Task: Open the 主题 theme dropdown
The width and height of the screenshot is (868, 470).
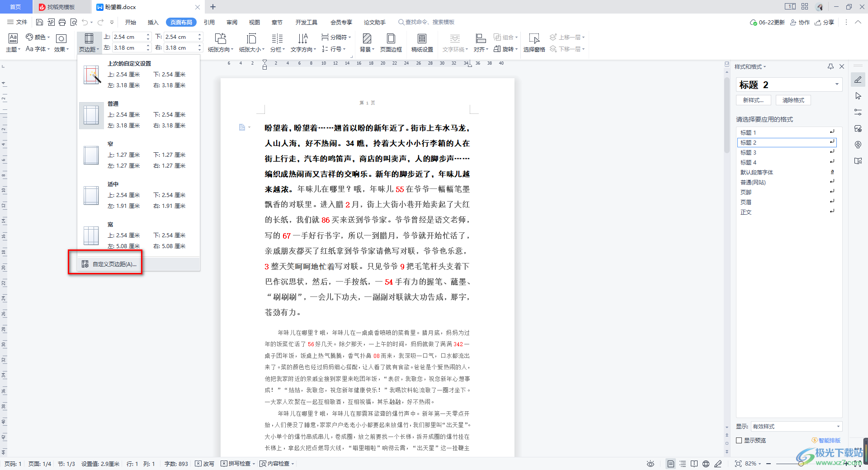Action: point(13,42)
